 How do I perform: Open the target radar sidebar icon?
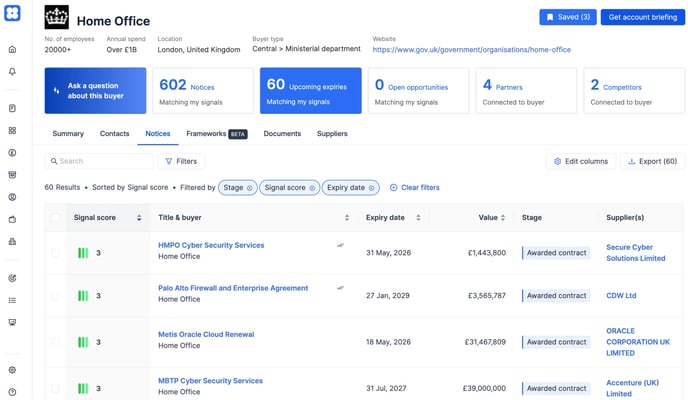12,278
